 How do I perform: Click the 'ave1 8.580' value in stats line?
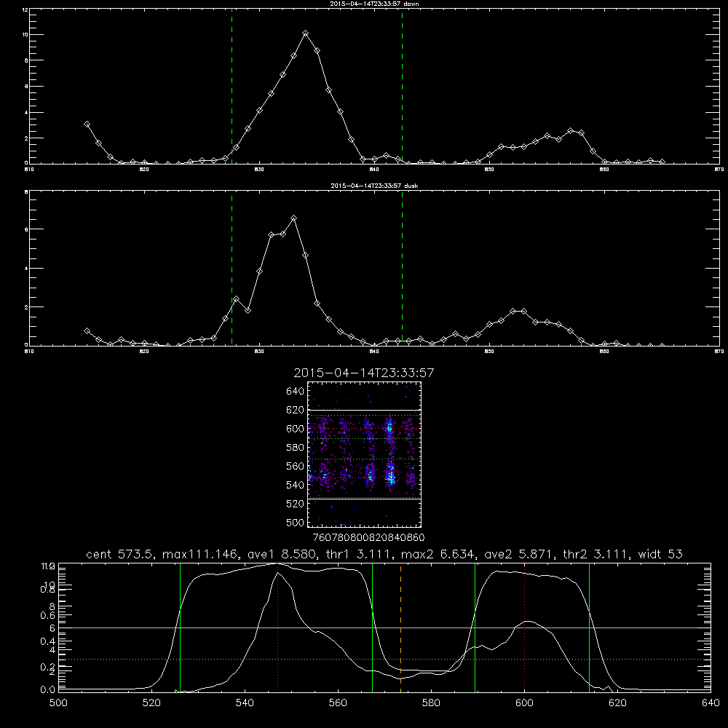tap(281, 554)
